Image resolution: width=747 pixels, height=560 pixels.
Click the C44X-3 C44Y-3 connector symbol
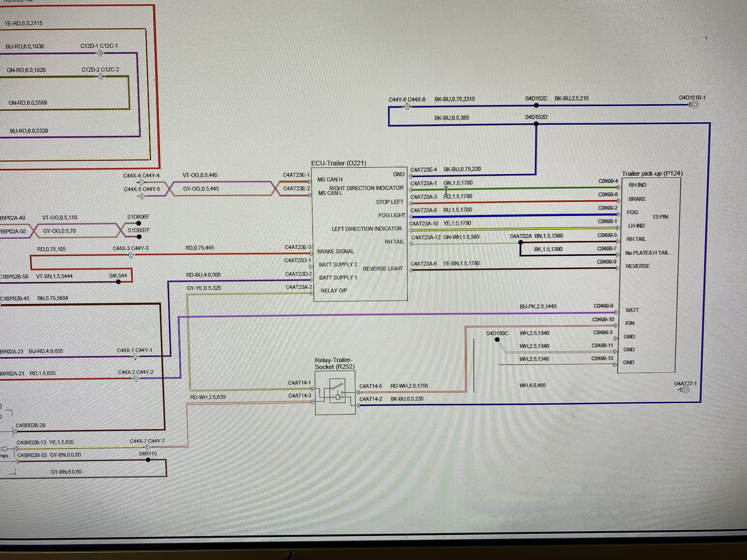coord(131,255)
